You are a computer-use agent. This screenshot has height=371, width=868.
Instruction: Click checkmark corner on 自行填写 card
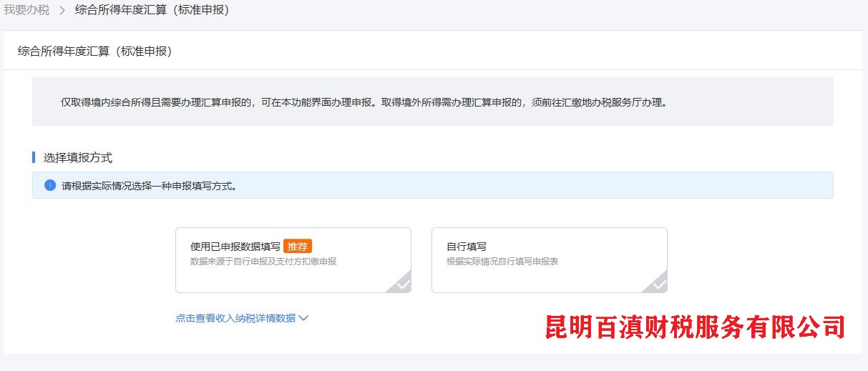pyautogui.click(x=656, y=283)
